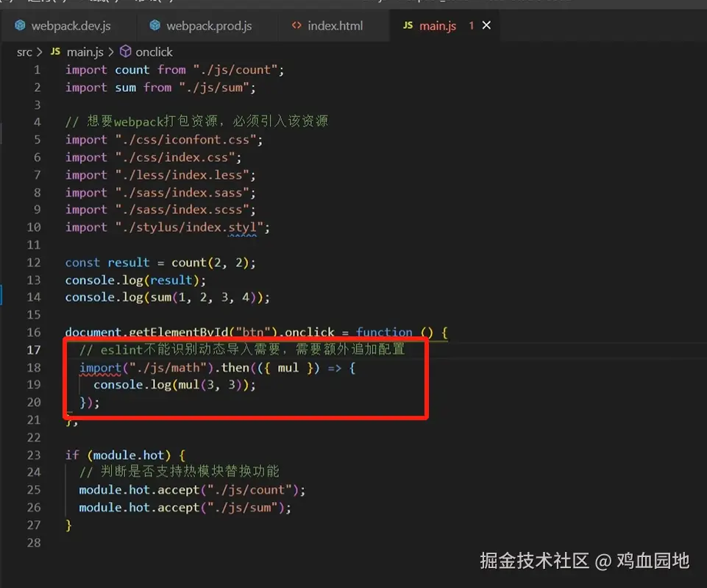The width and height of the screenshot is (707, 588).
Task: Click the webpack comment on line 4
Action: tap(196, 121)
